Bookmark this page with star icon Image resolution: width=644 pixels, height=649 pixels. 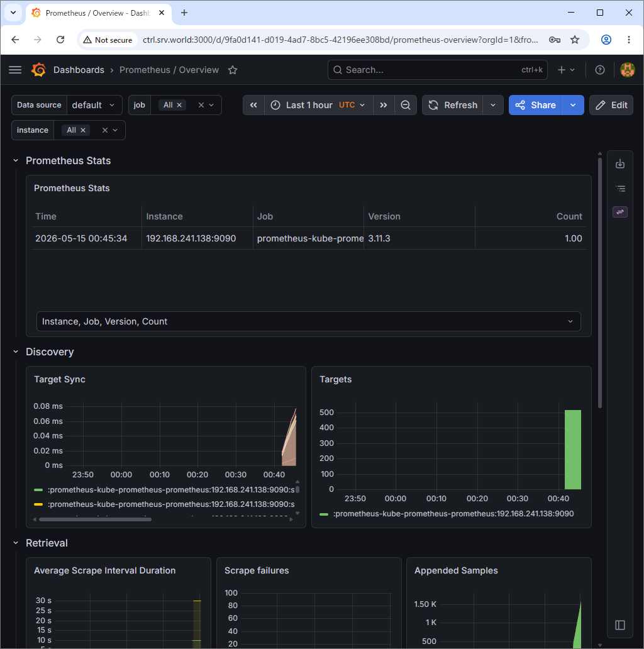pyautogui.click(x=575, y=40)
